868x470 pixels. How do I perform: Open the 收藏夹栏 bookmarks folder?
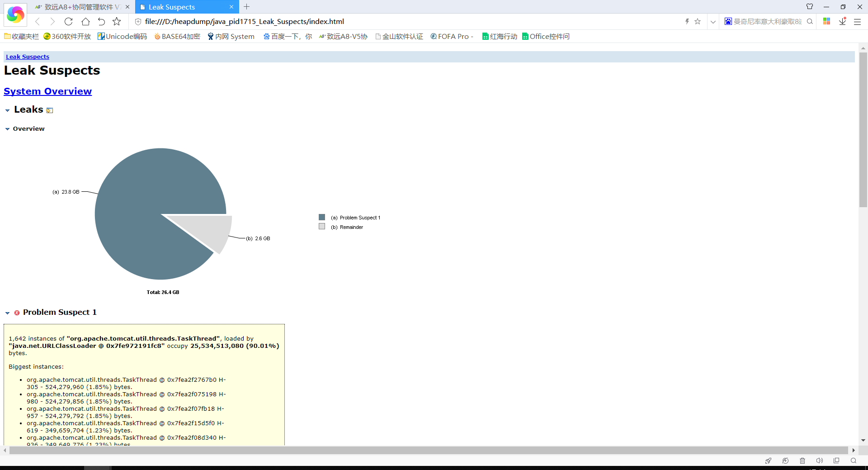click(x=21, y=36)
